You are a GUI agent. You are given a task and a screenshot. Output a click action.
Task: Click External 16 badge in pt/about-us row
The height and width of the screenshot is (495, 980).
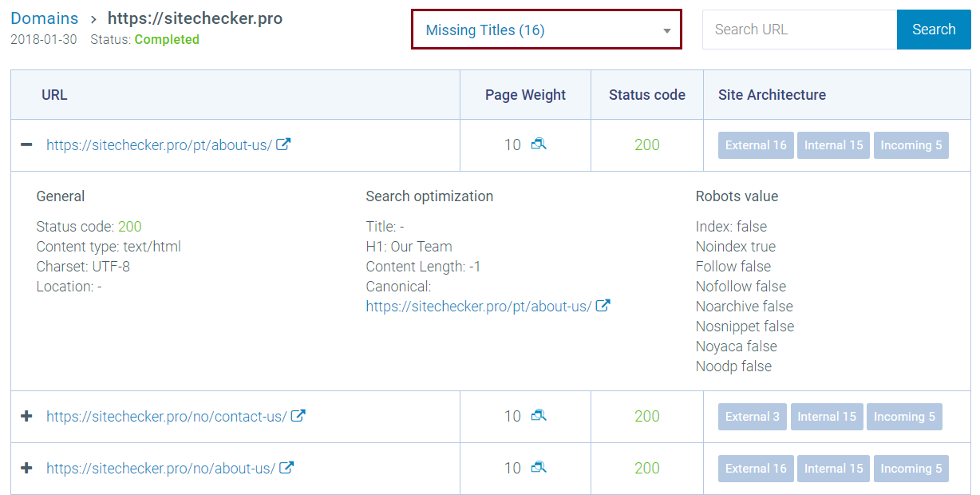pos(756,145)
